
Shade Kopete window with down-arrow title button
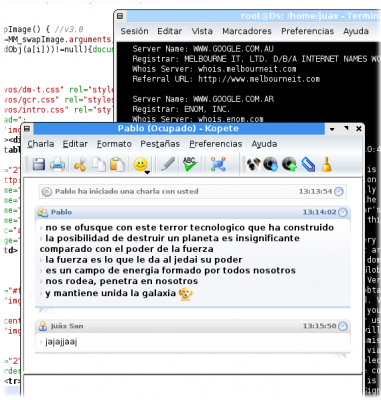[332, 129]
